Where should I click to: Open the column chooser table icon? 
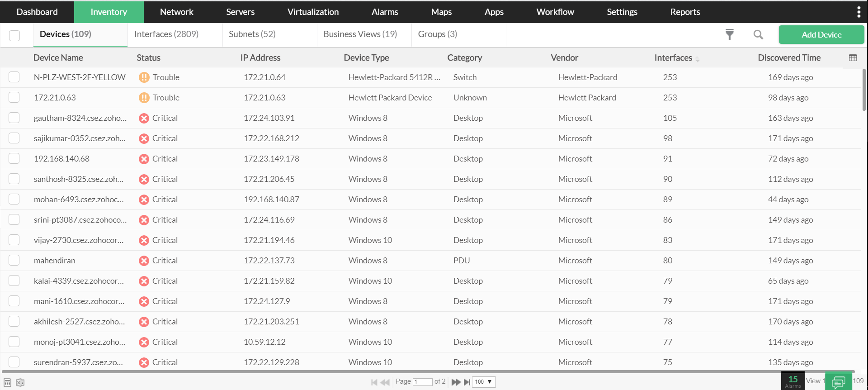[x=853, y=58]
